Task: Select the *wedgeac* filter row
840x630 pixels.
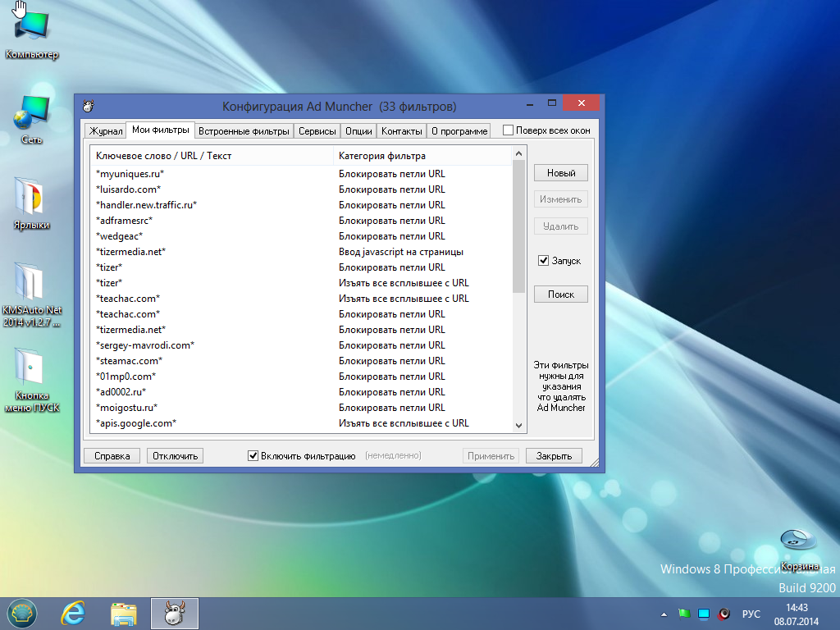Action: 302,235
